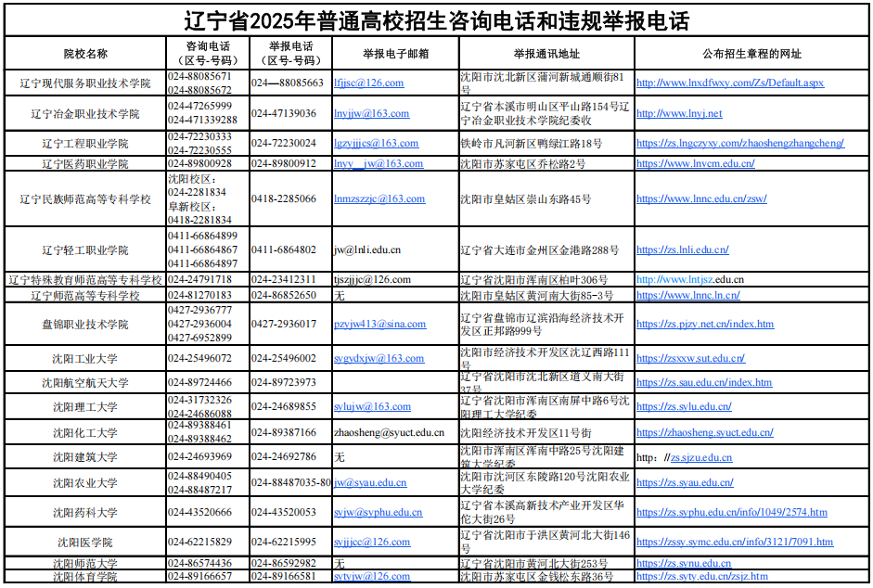Click the lnmzszzjc@163.com email address
Viewport: 873px width, 588px height.
[379, 198]
